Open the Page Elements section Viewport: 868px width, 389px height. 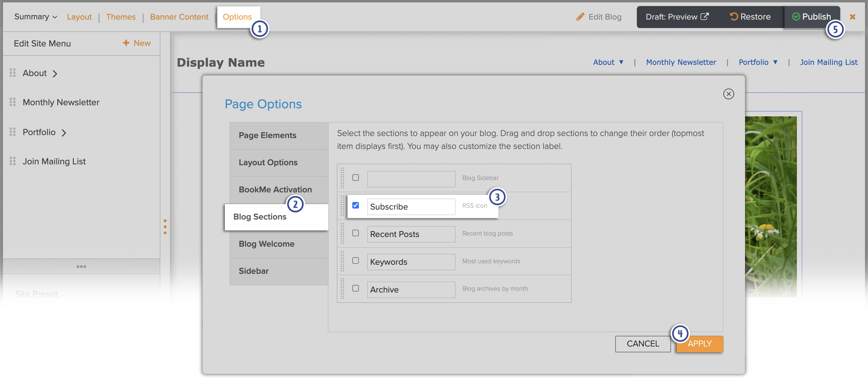[279, 135]
